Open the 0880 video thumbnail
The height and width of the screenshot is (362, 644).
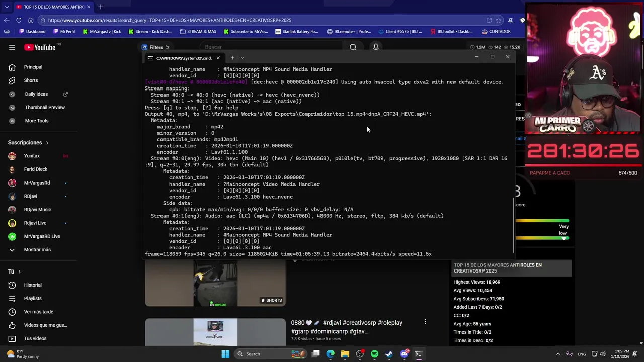215,332
